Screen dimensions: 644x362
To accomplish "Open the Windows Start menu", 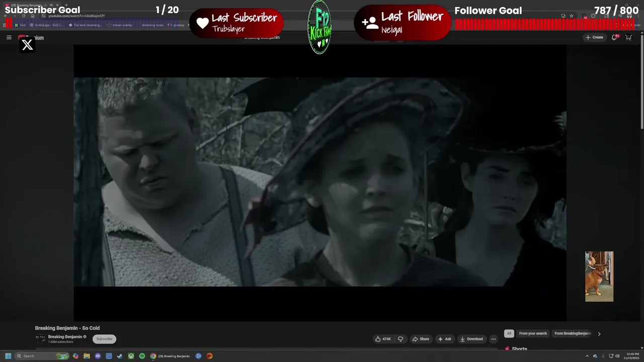I will [x=8, y=356].
